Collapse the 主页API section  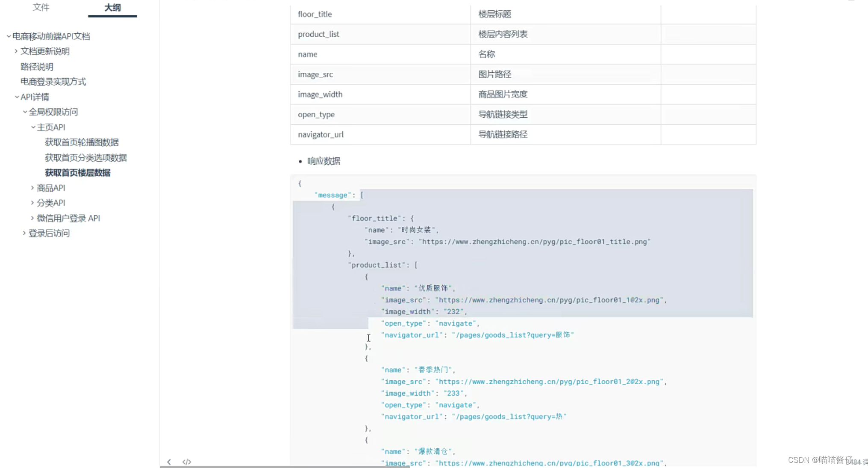pyautogui.click(x=33, y=127)
